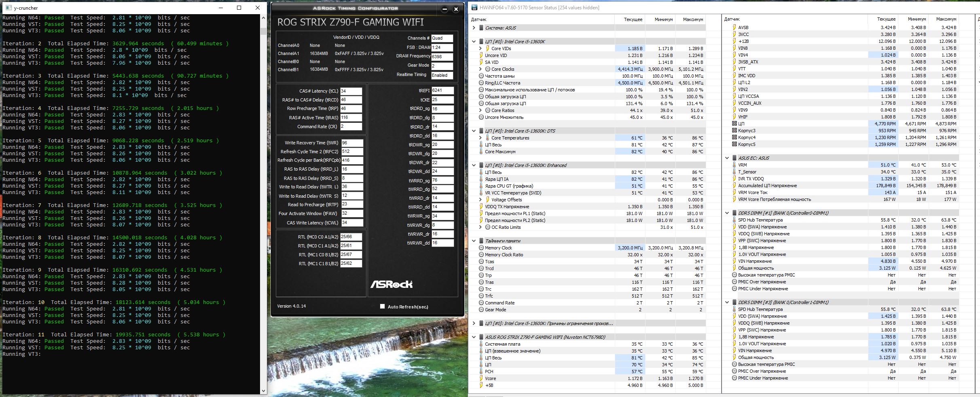This screenshot has width=980, height=397.
Task: Click the Системная плата thermometer icon
Action: point(481,344)
